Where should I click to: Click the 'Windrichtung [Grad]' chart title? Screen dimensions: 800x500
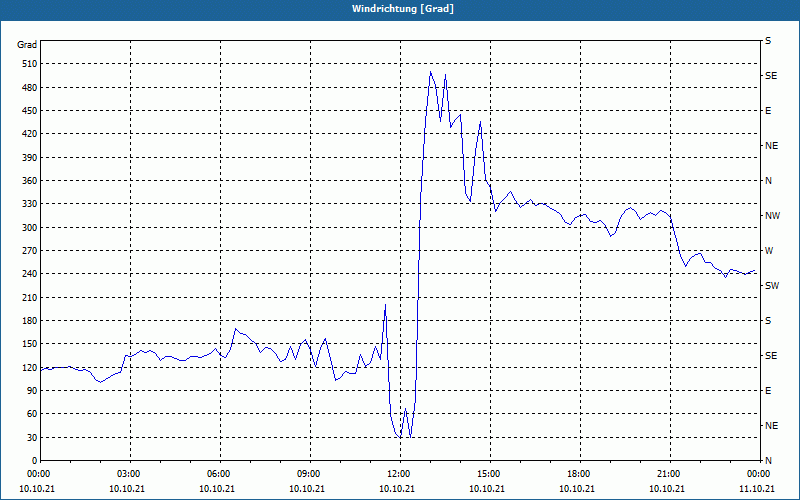tap(403, 9)
